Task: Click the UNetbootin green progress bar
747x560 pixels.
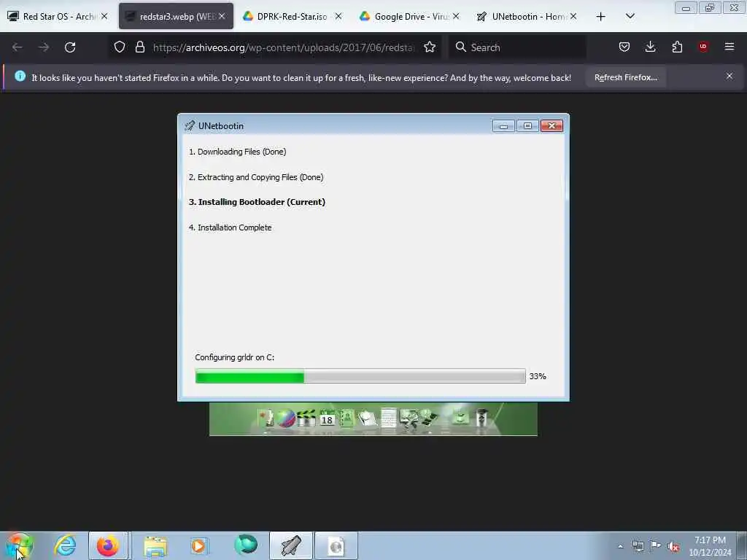Action: [360, 376]
